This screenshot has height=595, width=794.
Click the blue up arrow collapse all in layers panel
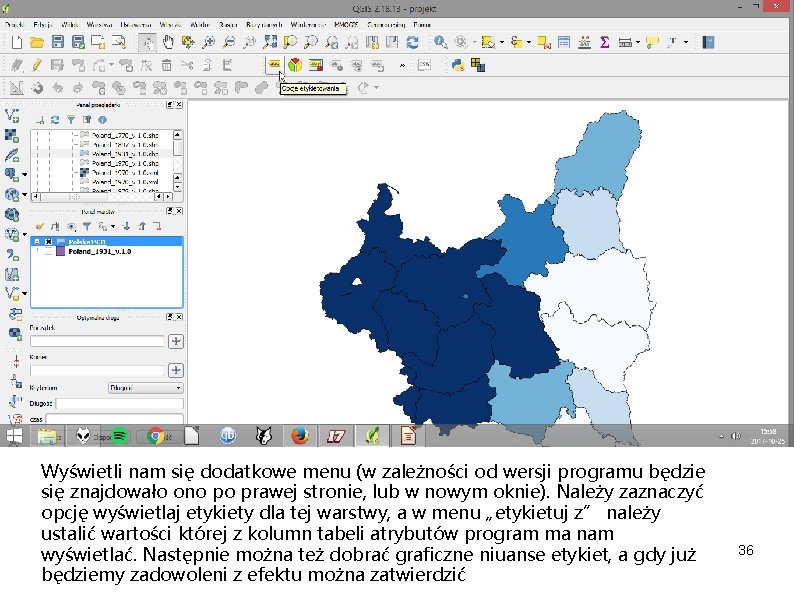142,226
